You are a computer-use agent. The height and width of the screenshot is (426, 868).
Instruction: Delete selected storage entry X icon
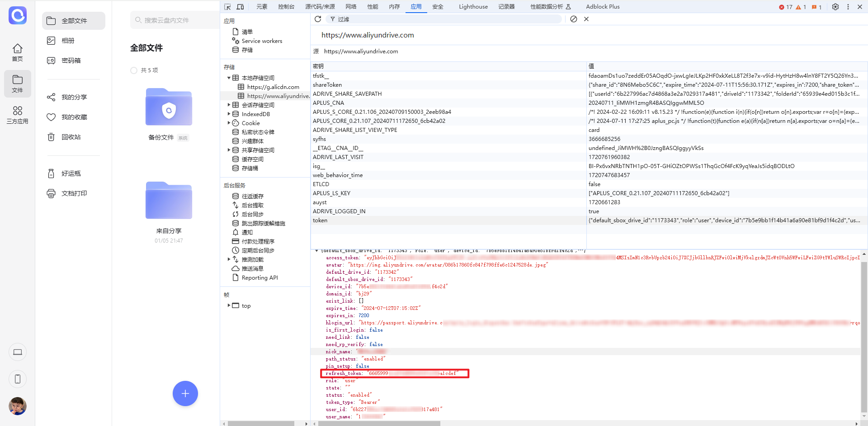[586, 19]
